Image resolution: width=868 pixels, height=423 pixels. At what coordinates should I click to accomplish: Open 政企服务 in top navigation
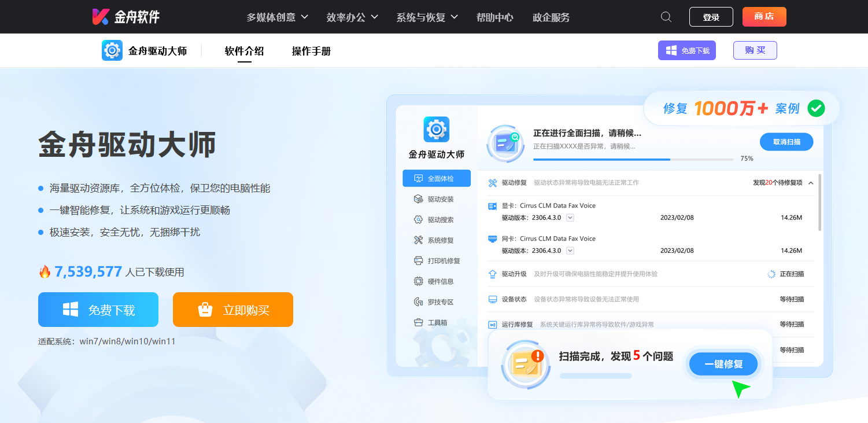click(551, 17)
